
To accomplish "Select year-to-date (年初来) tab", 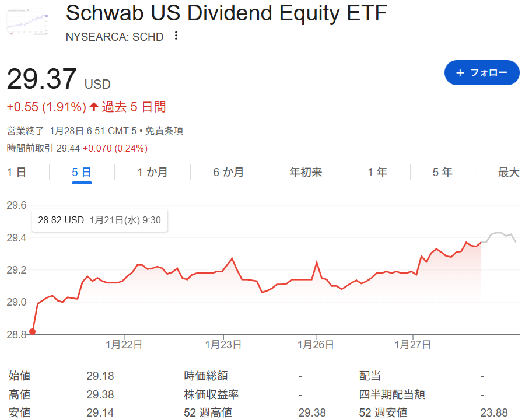I will point(306,172).
